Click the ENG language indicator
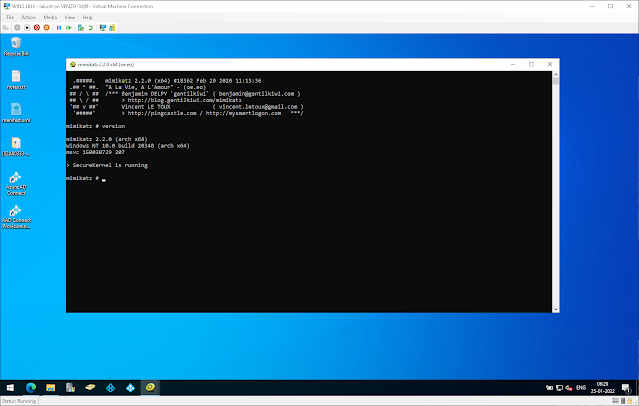The height and width of the screenshot is (406, 639). 581,388
